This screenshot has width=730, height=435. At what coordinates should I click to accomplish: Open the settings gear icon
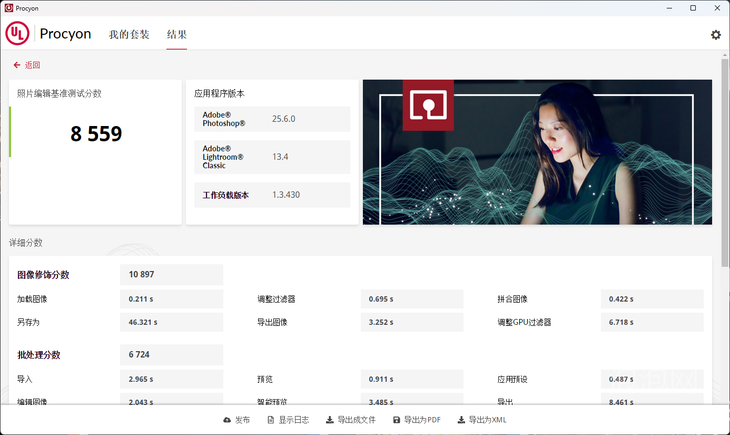tap(715, 34)
